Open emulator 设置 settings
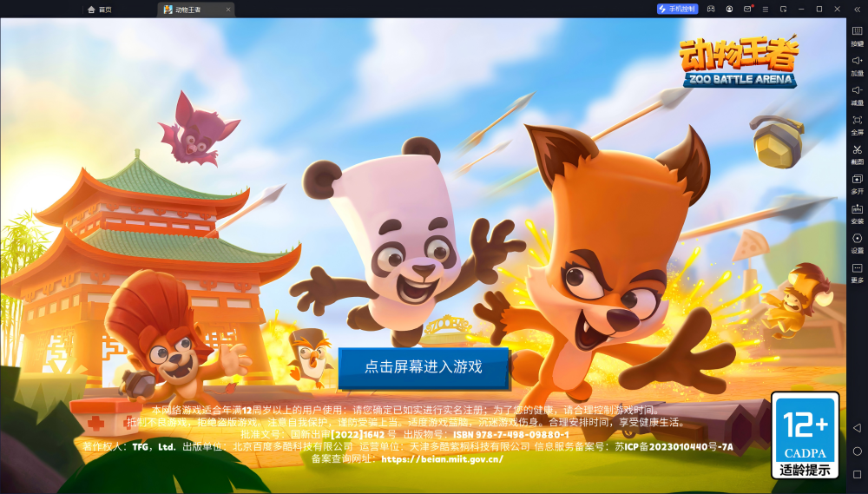 [x=857, y=243]
